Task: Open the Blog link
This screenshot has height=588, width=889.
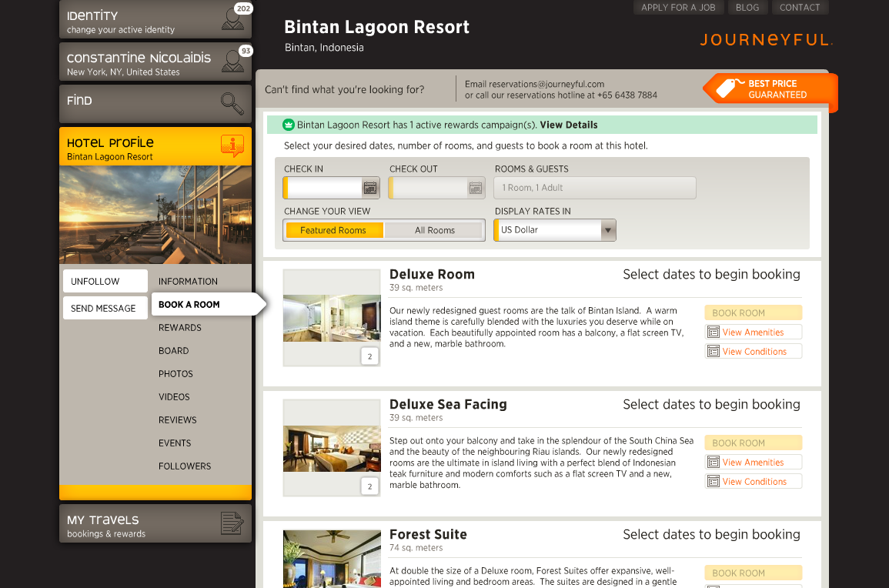Action: 747,8
